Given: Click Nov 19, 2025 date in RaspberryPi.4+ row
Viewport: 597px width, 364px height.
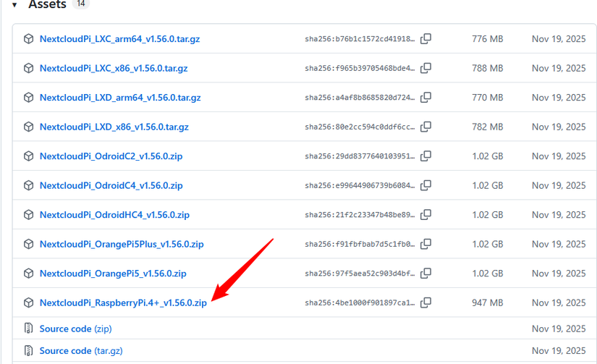Looking at the screenshot, I should point(559,302).
